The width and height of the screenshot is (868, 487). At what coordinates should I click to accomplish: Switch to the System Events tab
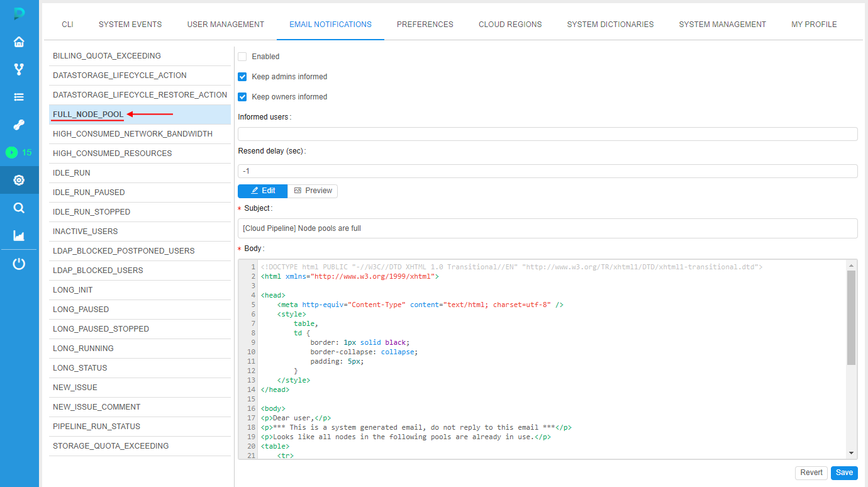130,25
